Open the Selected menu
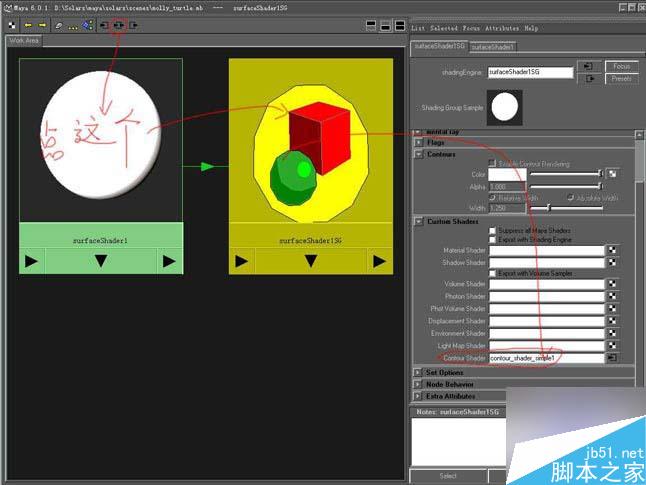The image size is (646, 485). click(x=444, y=28)
